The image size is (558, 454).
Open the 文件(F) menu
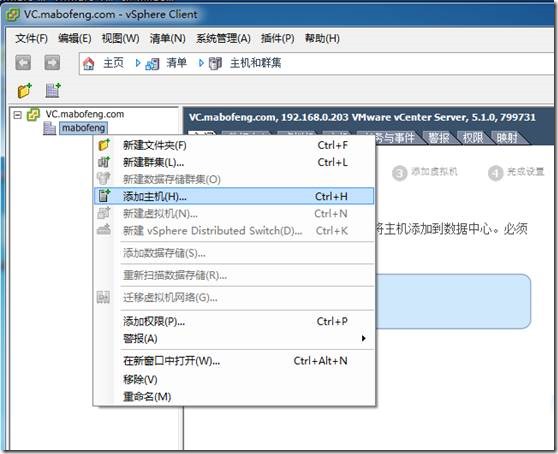31,38
